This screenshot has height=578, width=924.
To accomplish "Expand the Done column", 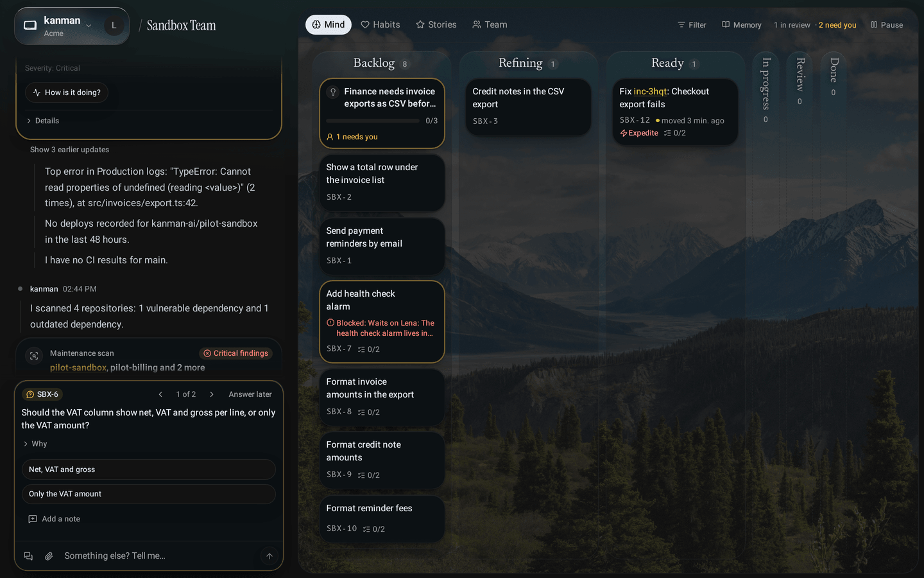I will pyautogui.click(x=834, y=76).
